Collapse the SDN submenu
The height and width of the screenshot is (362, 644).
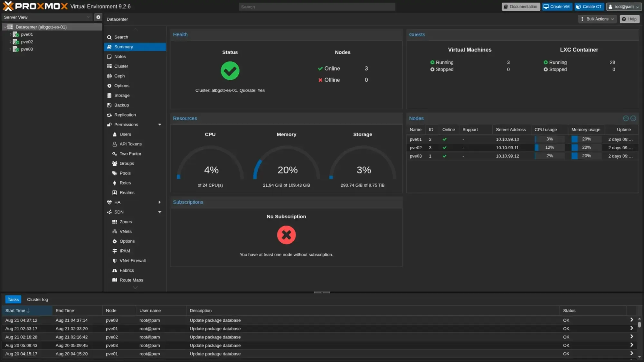pos(160,212)
